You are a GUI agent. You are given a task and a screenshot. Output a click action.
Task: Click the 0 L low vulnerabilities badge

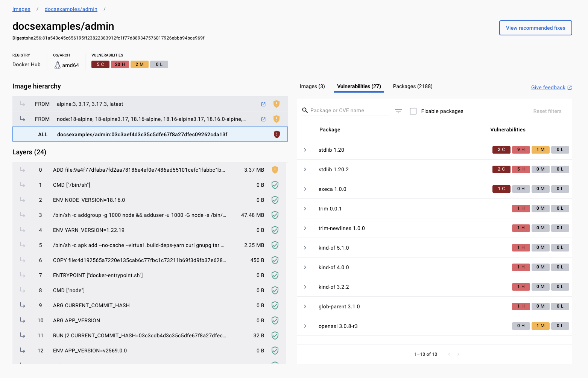click(159, 64)
